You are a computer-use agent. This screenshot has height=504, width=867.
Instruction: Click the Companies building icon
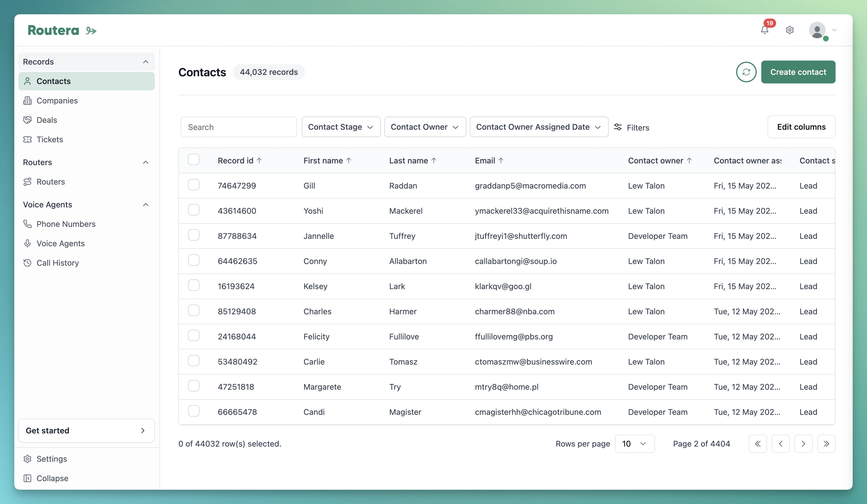(27, 101)
